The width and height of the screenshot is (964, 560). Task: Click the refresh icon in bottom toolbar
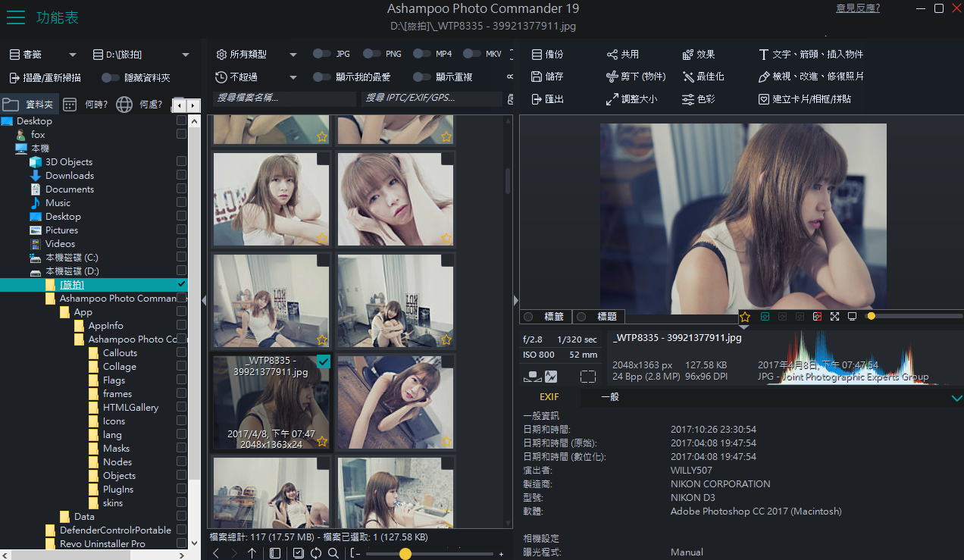click(x=316, y=553)
